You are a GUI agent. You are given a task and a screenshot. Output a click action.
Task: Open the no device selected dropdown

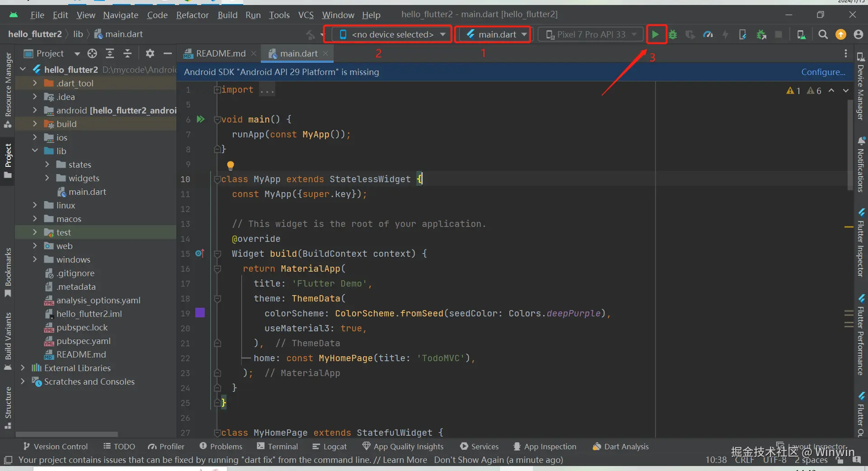[392, 34]
